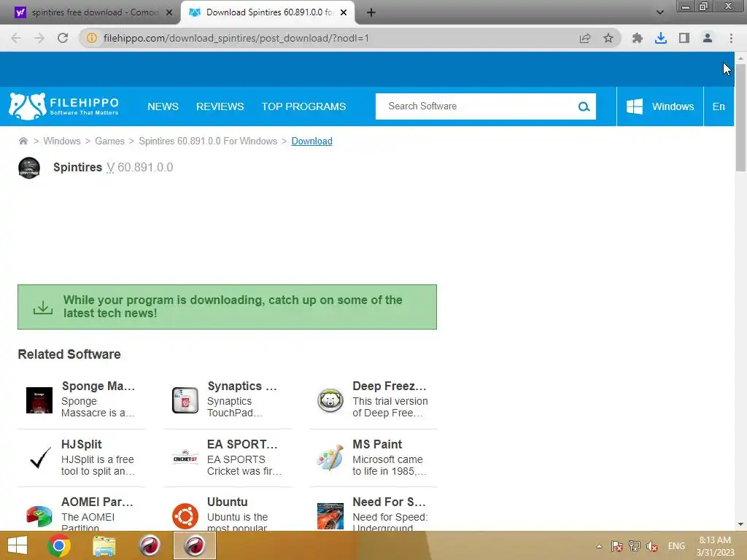Click the Action Center flag icon
747x560 pixels.
coord(617,546)
